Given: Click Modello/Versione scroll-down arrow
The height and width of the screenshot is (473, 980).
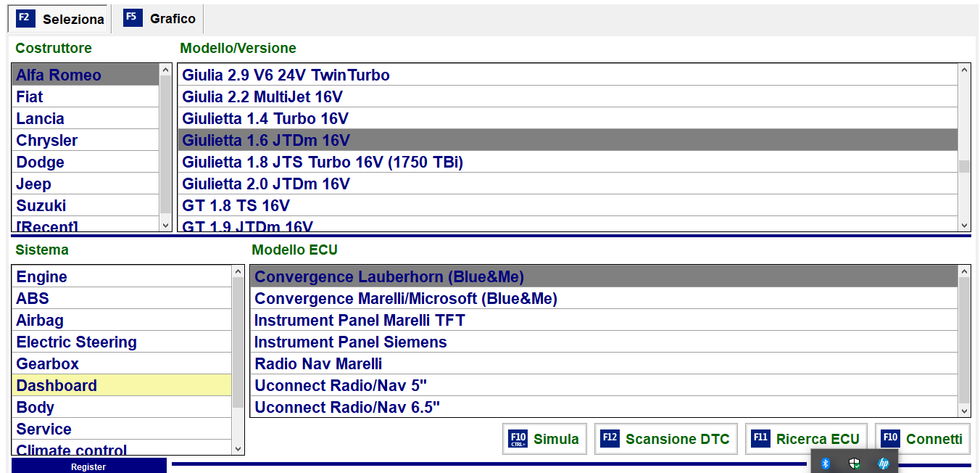Looking at the screenshot, I should tap(964, 226).
